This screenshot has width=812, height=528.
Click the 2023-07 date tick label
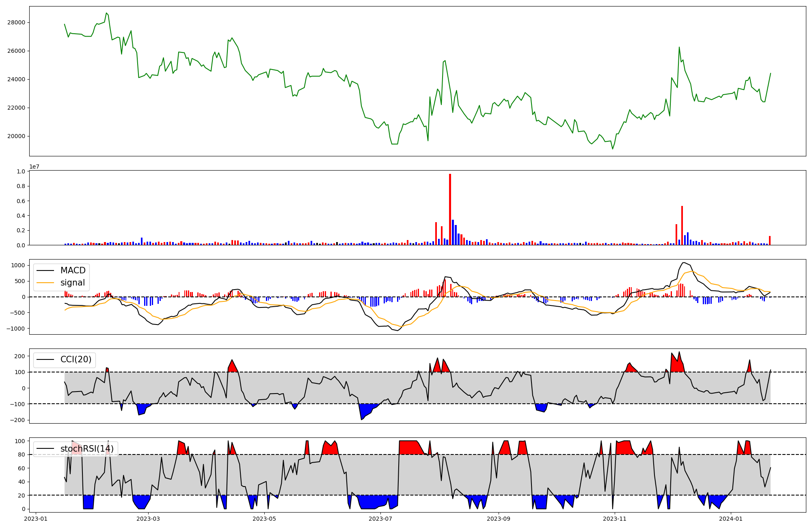tap(380, 518)
